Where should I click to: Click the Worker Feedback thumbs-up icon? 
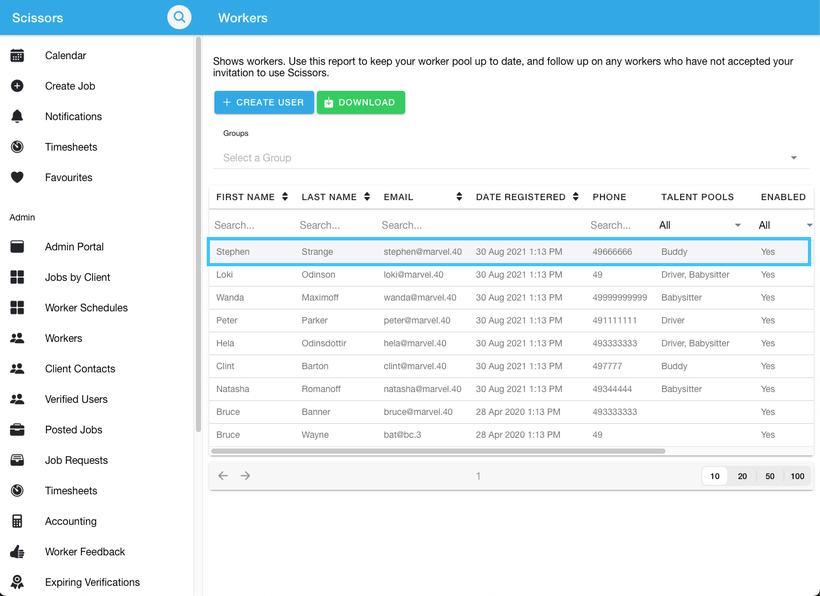pos(17,552)
